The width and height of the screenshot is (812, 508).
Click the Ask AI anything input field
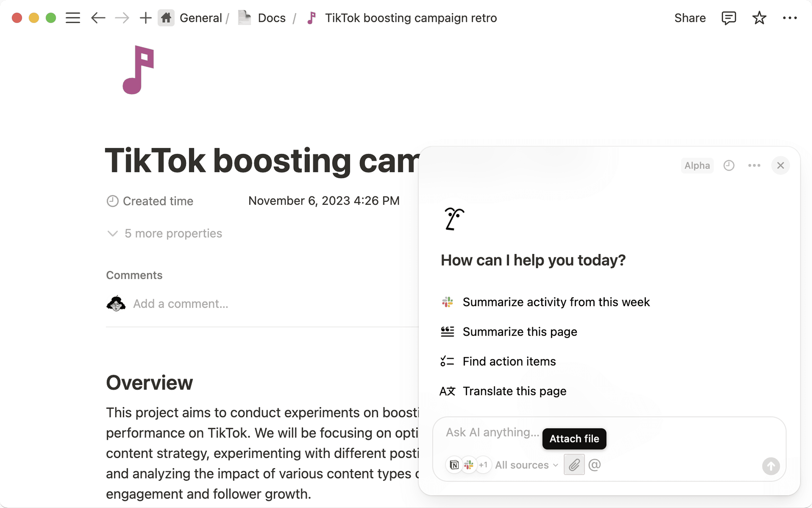tap(492, 432)
